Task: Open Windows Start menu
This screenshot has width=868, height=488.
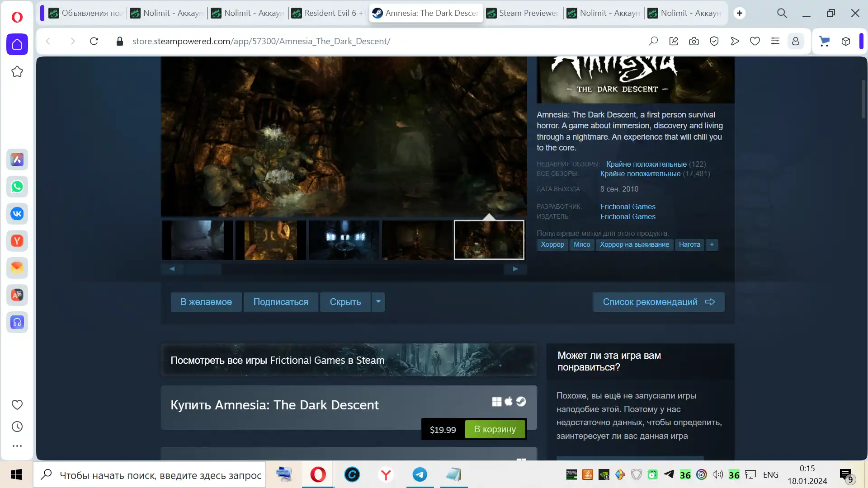Action: point(16,475)
